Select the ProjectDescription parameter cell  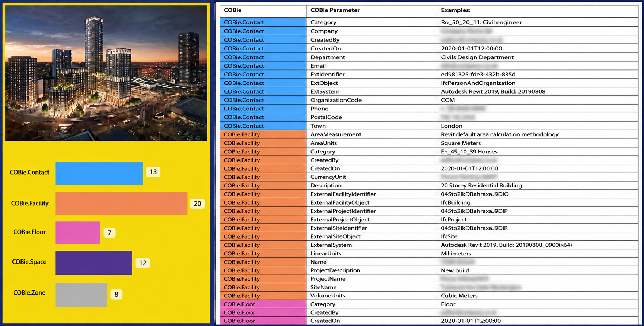click(x=371, y=270)
